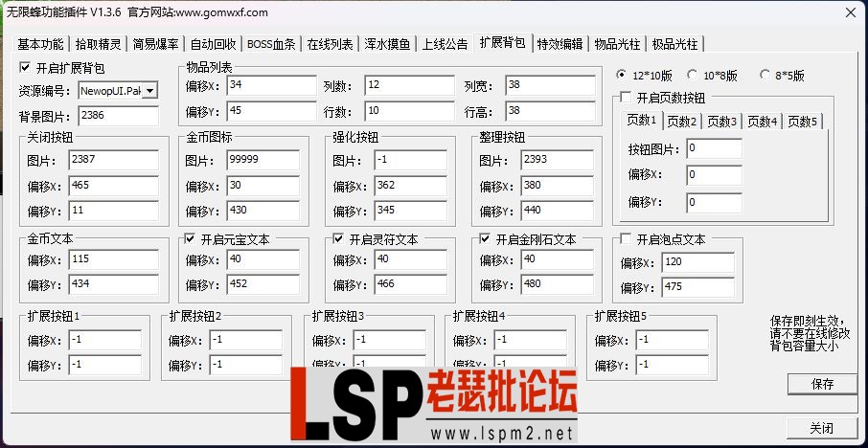Select the 12*10版 radio option
This screenshot has width=868, height=448.
pos(621,75)
